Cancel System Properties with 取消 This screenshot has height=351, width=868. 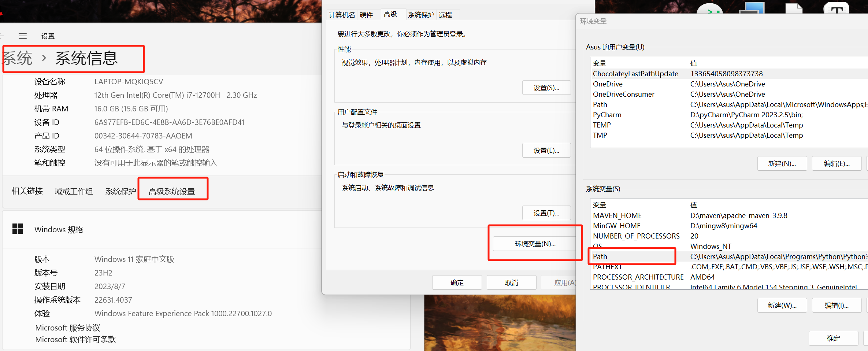click(x=511, y=282)
